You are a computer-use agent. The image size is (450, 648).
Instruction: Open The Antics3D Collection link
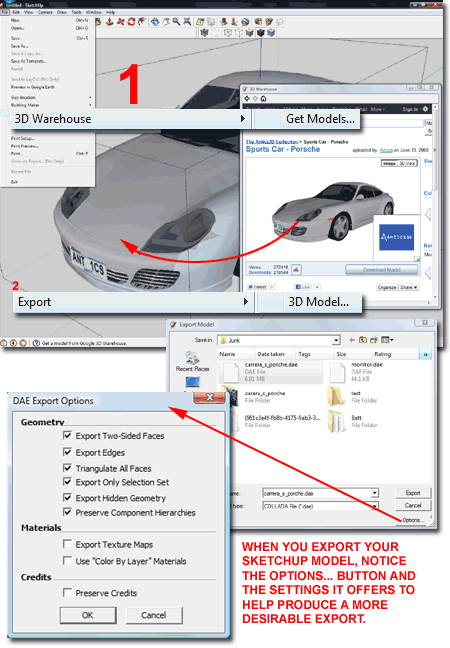click(x=272, y=142)
